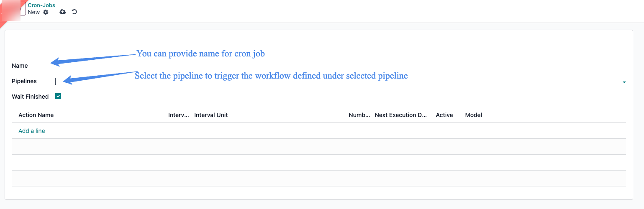The width and height of the screenshot is (644, 209).
Task: Sort by the Active column header
Action: 444,115
